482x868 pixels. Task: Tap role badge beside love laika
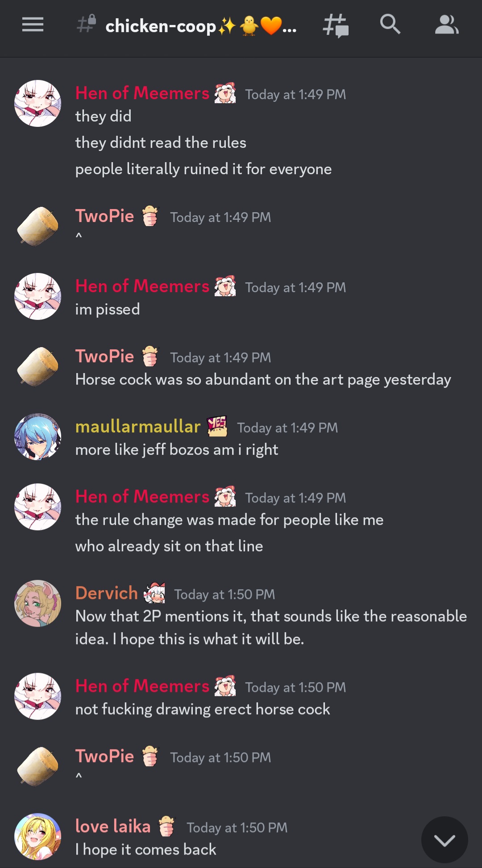[x=167, y=826]
